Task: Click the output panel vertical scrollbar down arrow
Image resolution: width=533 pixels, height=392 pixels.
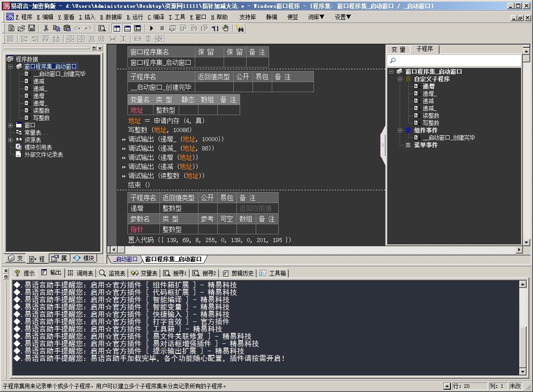Action: (523, 371)
